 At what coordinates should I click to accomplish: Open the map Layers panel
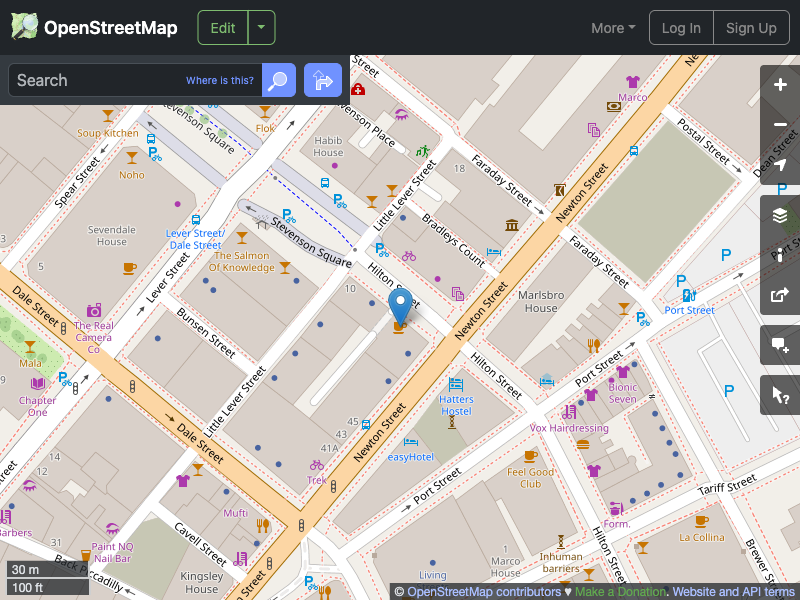point(780,214)
